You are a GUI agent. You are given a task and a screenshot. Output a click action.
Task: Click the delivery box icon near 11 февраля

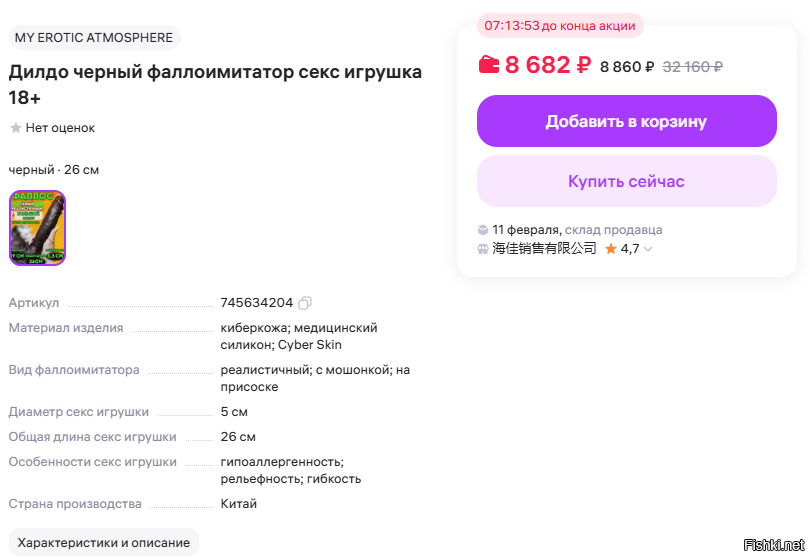pos(483,230)
